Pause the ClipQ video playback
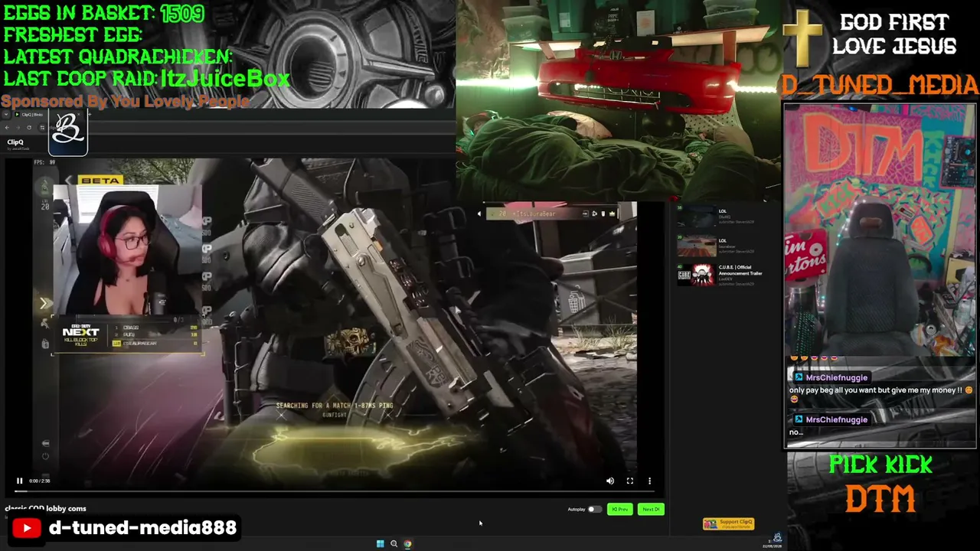980x551 pixels. [19, 481]
